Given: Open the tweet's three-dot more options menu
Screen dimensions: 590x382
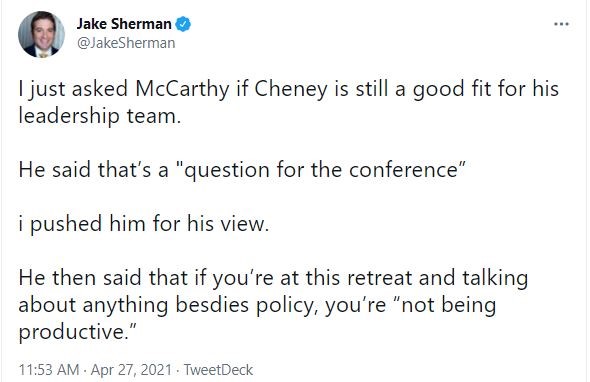Looking at the screenshot, I should point(561,24).
